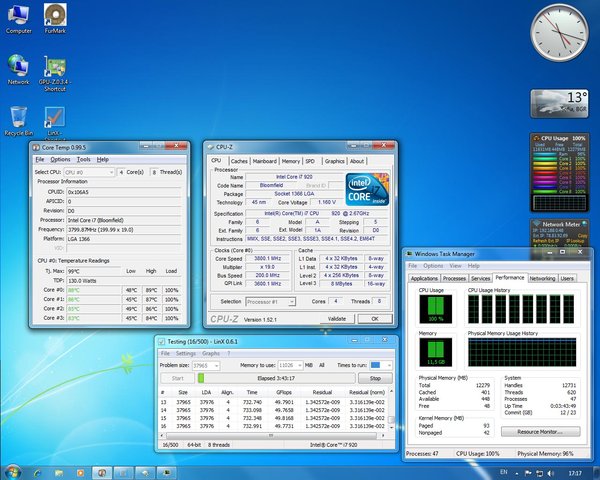The image size is (600, 480).
Task: Click the Frequency field in Core Temp
Action: tap(124, 230)
